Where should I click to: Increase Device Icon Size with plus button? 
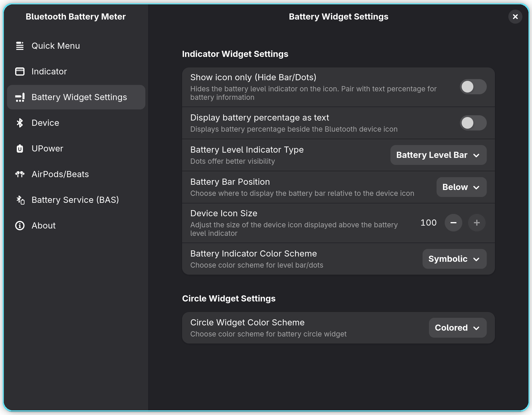[x=477, y=223]
